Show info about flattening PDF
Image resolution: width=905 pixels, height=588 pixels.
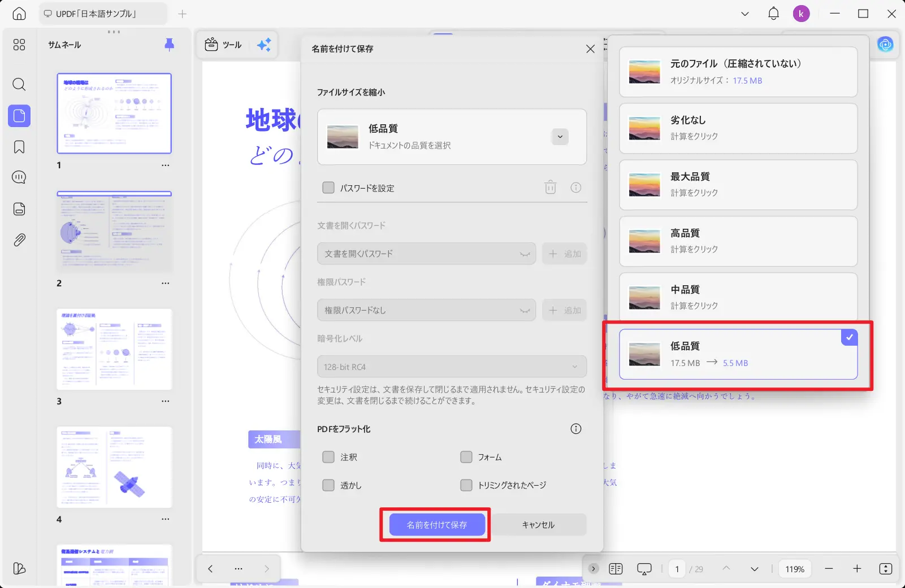(576, 429)
